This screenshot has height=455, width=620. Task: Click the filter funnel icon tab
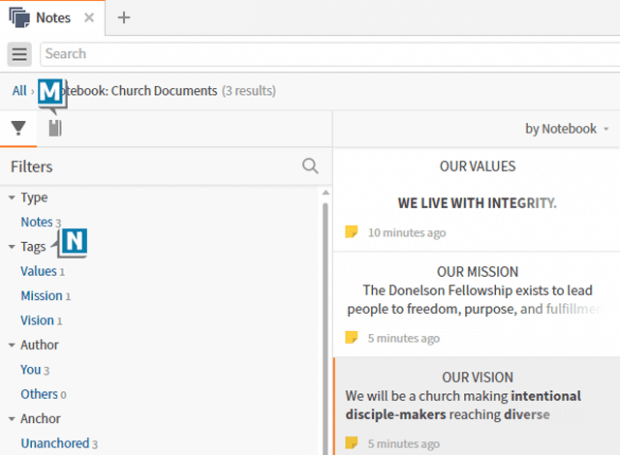[x=18, y=128]
